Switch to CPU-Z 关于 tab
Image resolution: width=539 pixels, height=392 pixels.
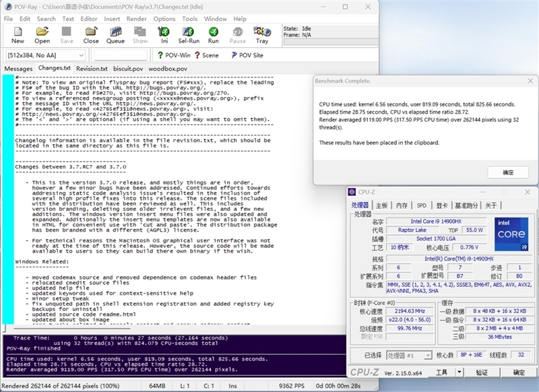(491, 205)
